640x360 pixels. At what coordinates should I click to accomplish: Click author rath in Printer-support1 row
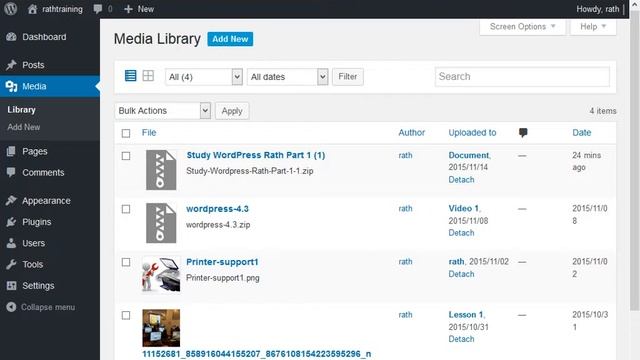point(405,262)
